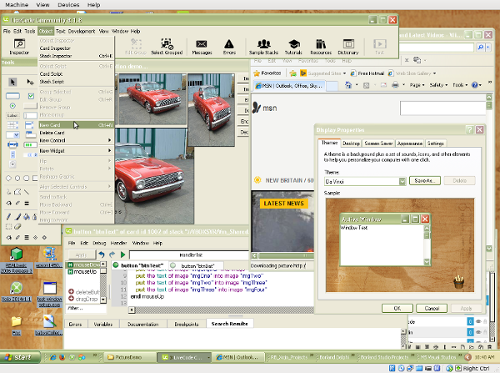Screen dimensions: 500x373
Task: Pick the green progress bar control
Action: point(30,145)
